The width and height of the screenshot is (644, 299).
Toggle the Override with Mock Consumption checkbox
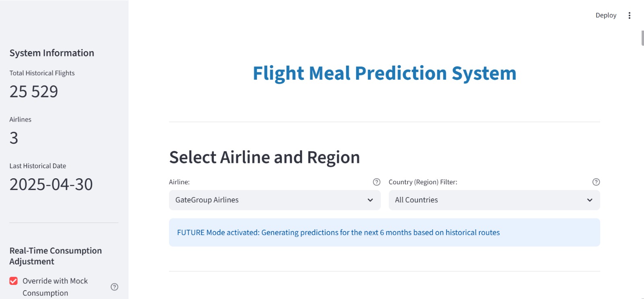14,281
